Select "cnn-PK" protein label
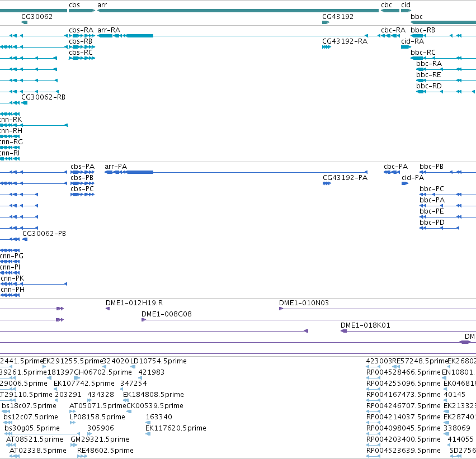The image size is (476, 459). [x=12, y=279]
